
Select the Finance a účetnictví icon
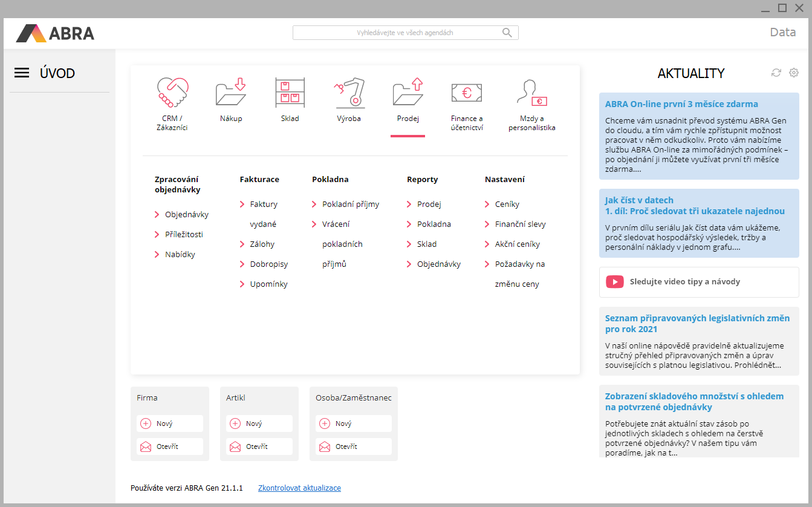467,93
